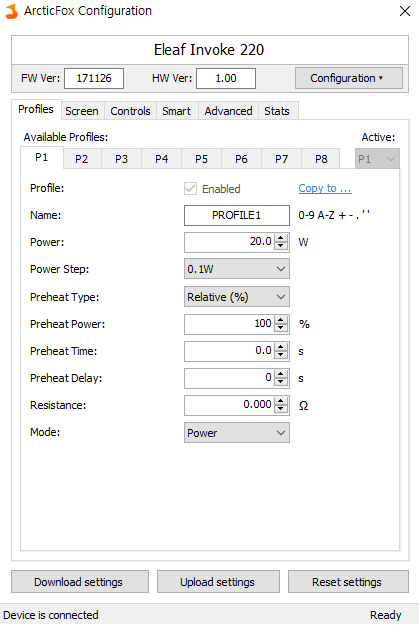
Task: Decrease Resistance with down arrow
Action: [281, 410]
